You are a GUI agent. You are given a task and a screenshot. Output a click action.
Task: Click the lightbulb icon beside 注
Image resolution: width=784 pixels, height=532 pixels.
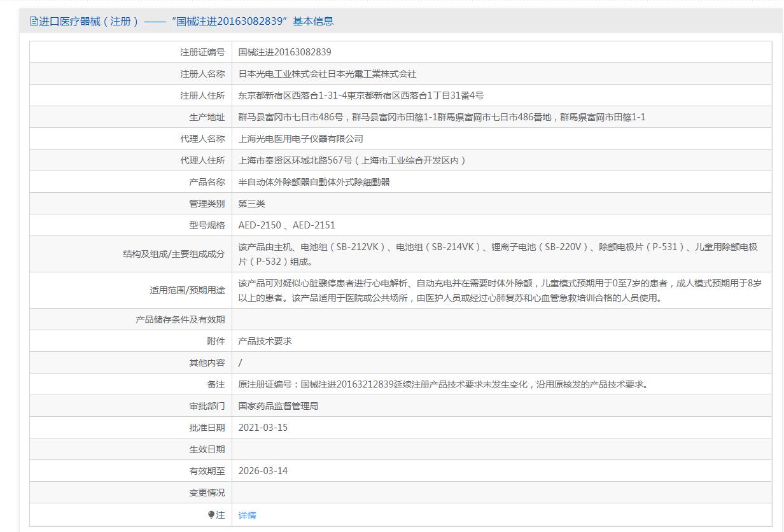(211, 515)
